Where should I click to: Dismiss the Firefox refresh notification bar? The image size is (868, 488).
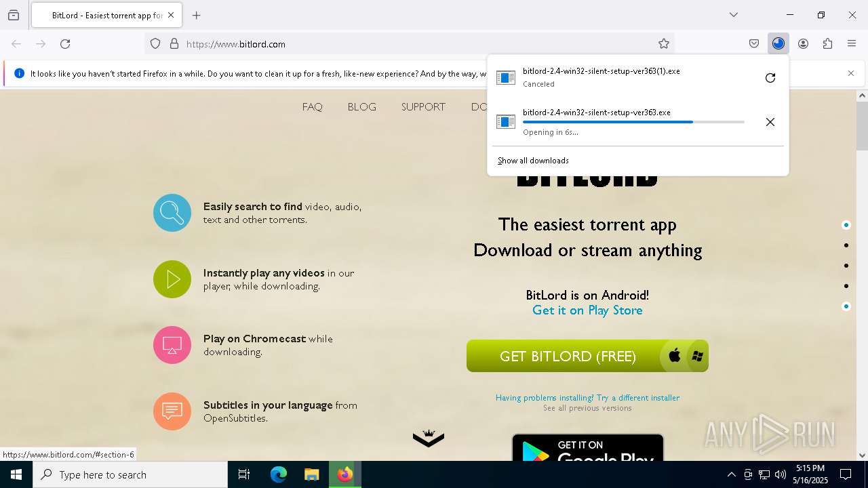coord(851,73)
